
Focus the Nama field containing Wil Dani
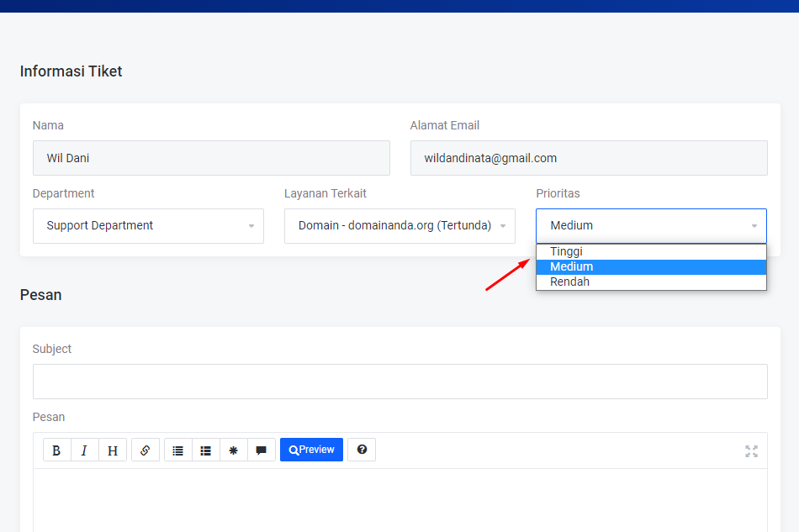(211, 158)
